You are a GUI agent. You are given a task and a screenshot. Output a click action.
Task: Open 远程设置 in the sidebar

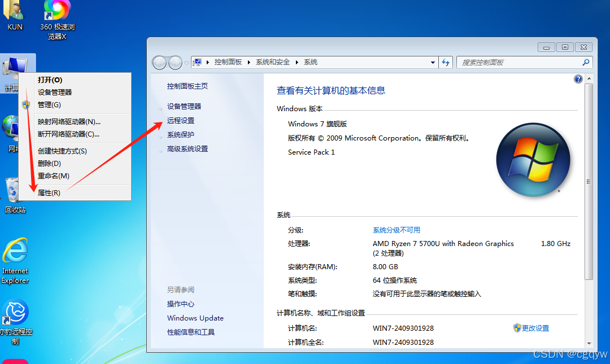(181, 121)
